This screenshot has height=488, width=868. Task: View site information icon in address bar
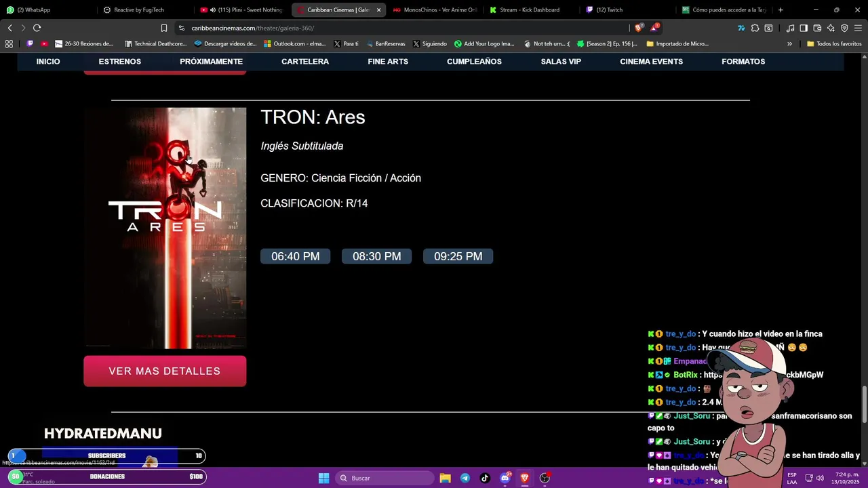click(182, 28)
